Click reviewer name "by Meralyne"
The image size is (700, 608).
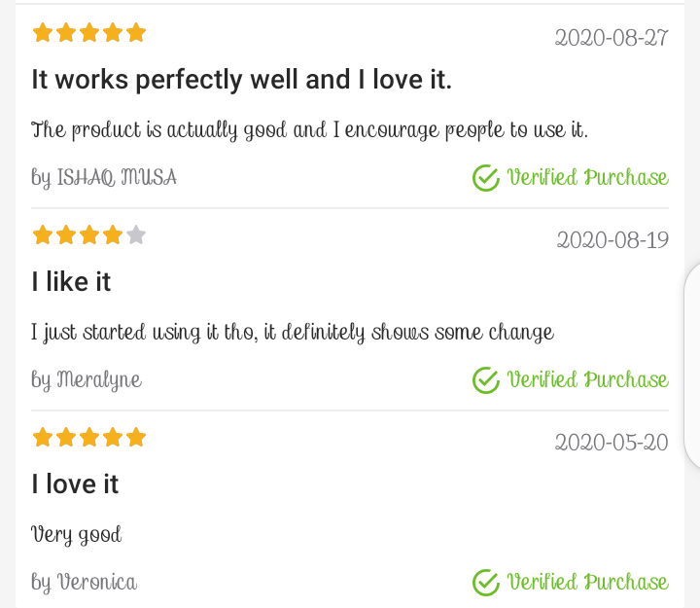pos(87,380)
